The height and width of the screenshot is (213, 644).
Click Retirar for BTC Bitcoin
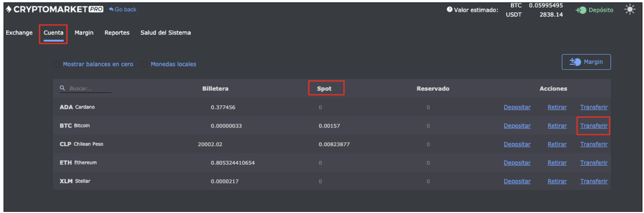click(557, 126)
